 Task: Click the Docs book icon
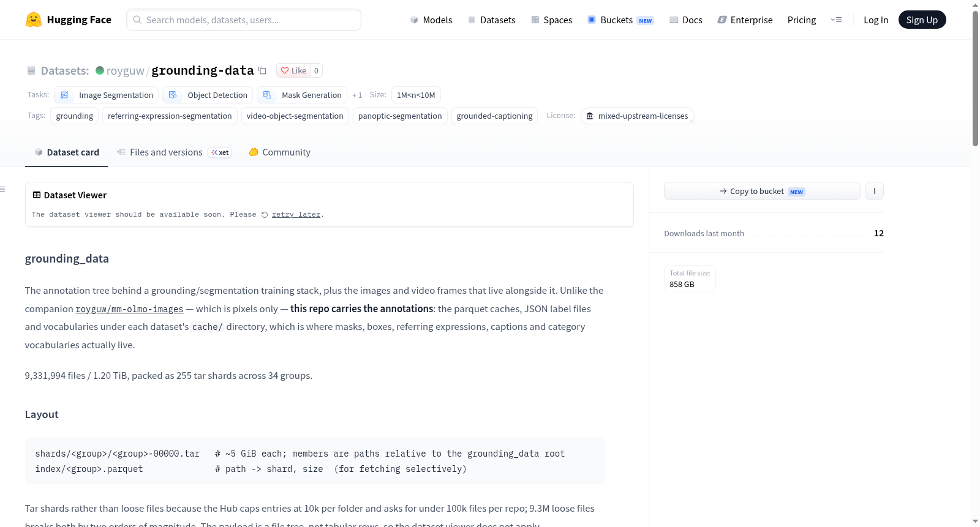coord(674,20)
